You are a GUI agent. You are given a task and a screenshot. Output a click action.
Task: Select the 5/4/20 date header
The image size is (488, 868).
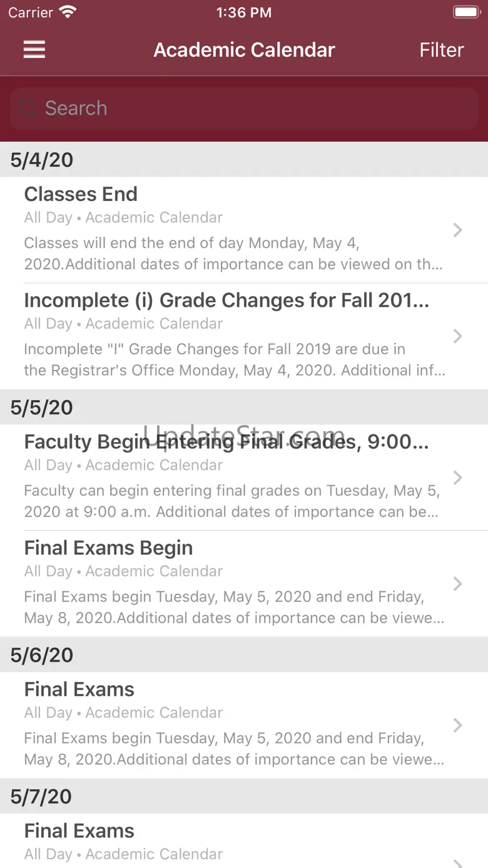tap(244, 160)
